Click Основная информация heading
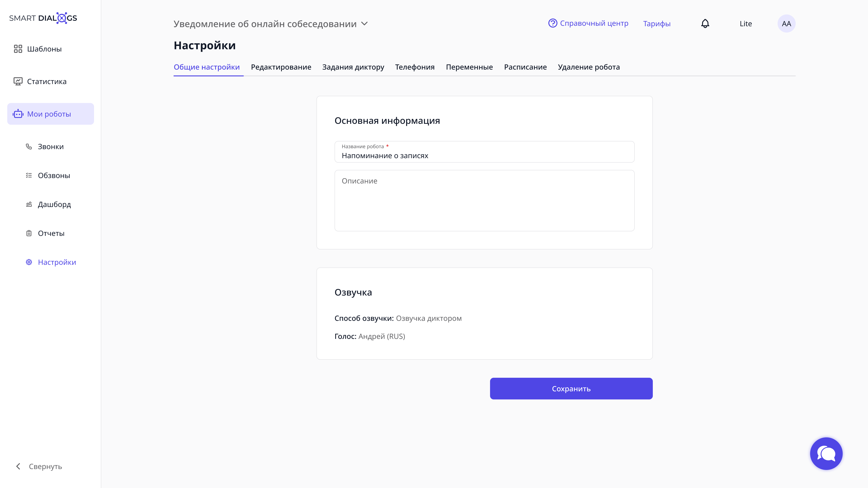The image size is (868, 488). (387, 121)
